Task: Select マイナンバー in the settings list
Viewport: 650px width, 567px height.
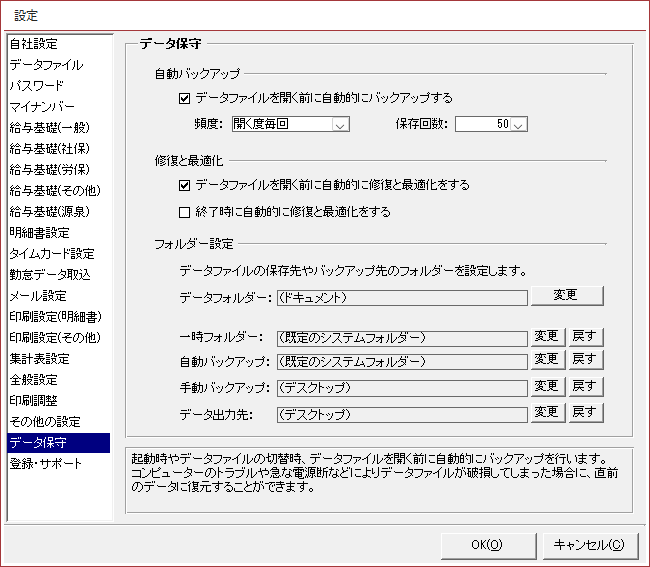Action: (x=41, y=107)
